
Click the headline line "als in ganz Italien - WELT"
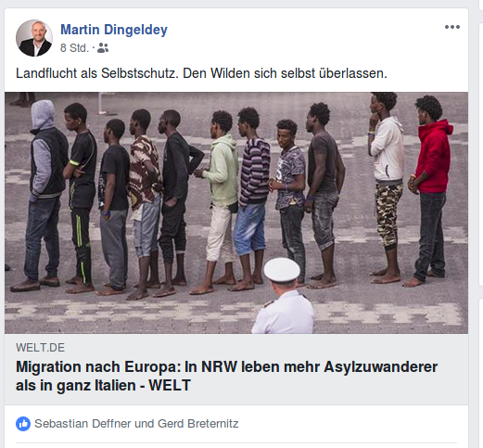[x=103, y=386]
